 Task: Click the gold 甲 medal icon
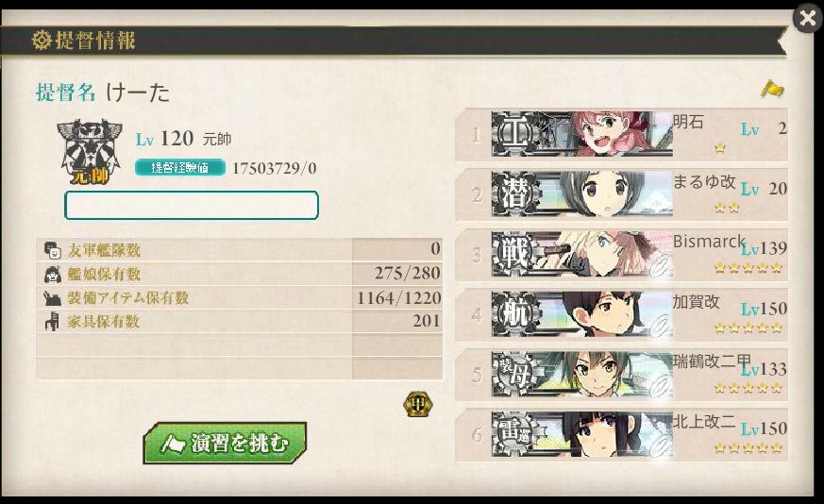[418, 405]
